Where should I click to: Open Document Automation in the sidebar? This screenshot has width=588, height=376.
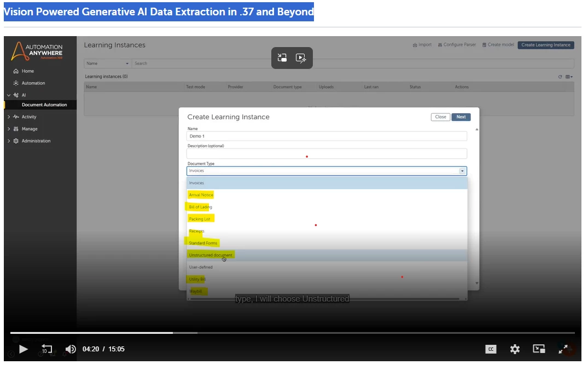coord(44,105)
